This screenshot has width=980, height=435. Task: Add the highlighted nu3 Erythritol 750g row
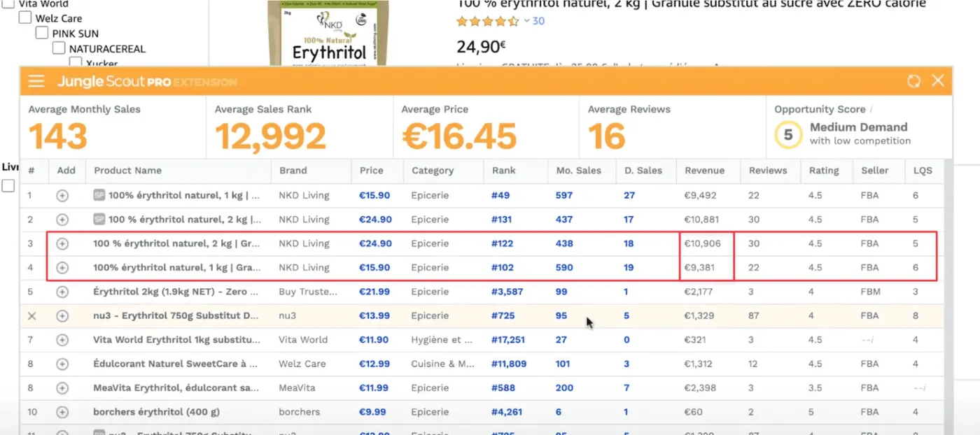pos(62,316)
